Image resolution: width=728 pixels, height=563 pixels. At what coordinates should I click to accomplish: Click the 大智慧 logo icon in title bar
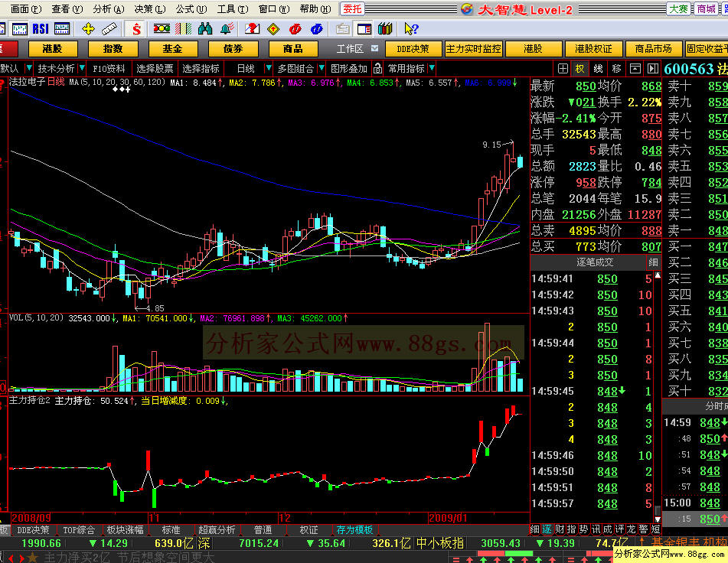pyautogui.click(x=467, y=9)
